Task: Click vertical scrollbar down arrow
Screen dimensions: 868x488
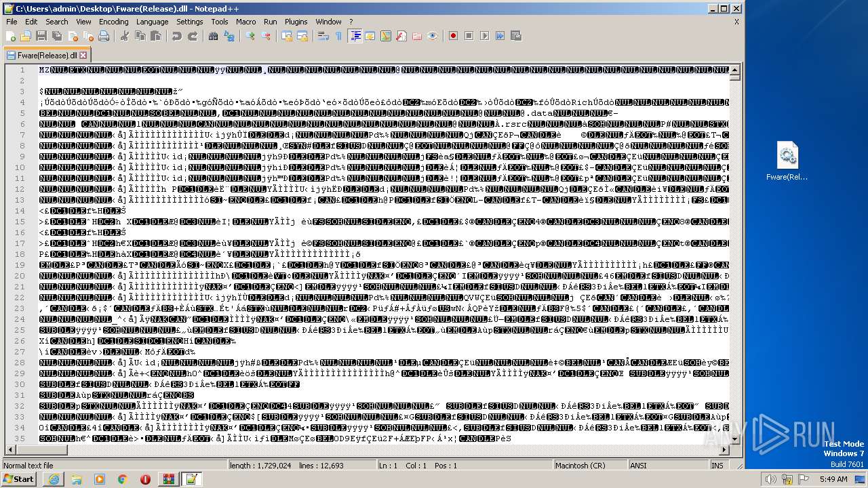Action: (736, 439)
